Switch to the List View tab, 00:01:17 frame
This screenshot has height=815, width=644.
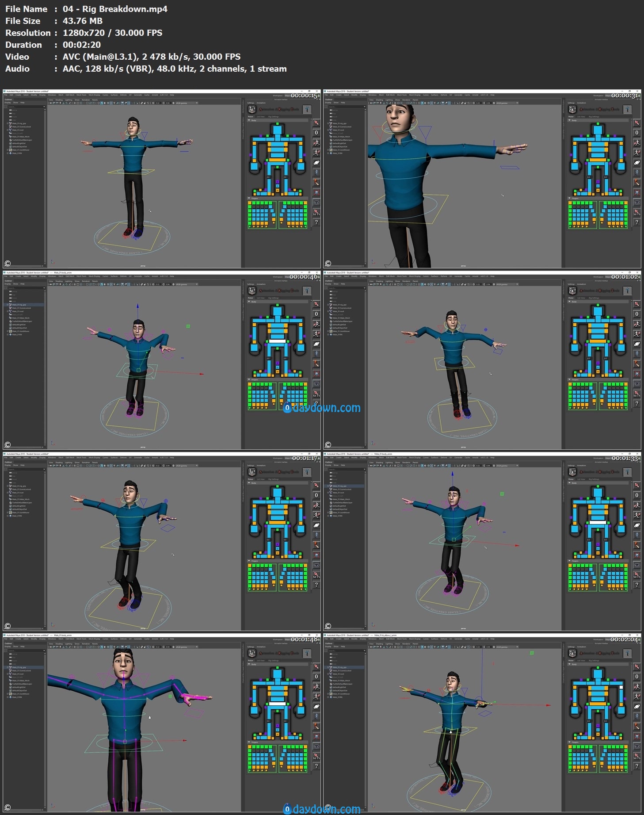click(261, 479)
